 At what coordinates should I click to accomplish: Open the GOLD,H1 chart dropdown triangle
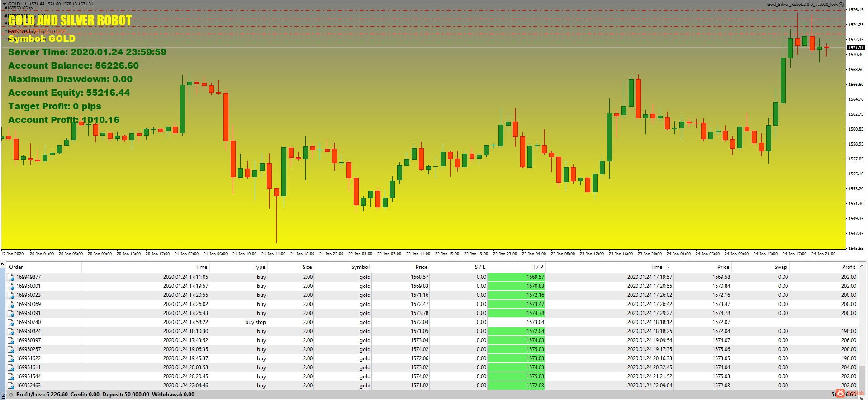(x=5, y=4)
